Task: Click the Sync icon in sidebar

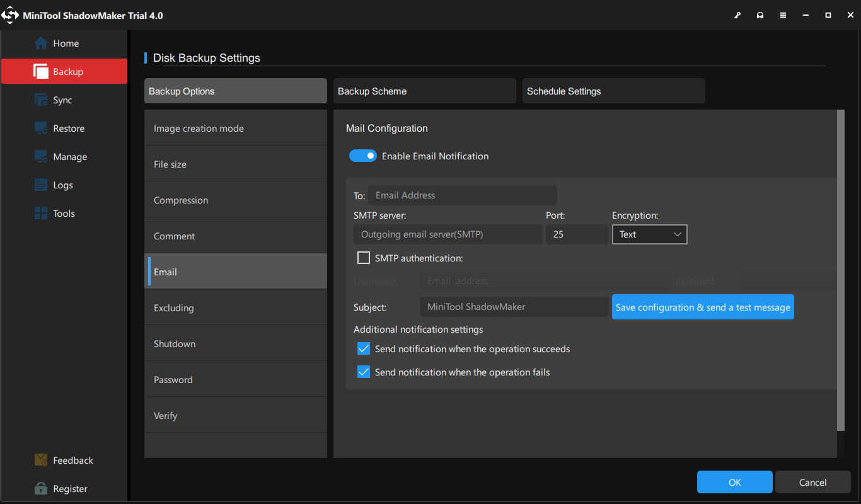Action: [41, 100]
